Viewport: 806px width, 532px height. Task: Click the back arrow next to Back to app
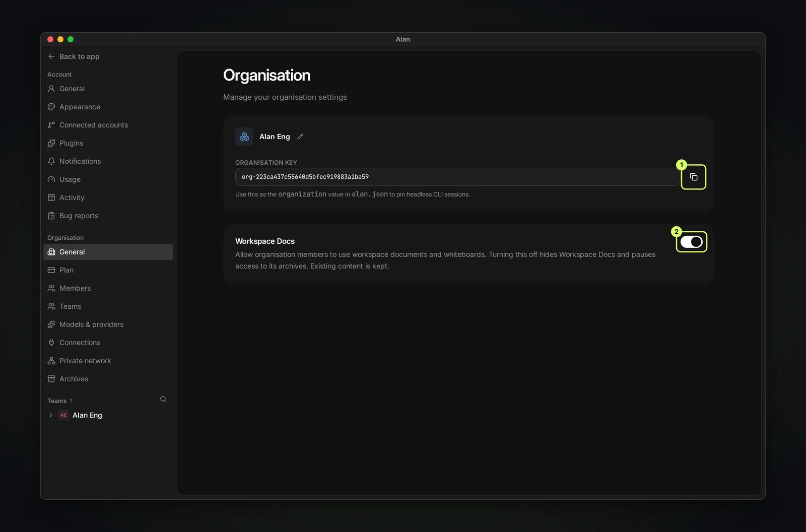click(51, 56)
